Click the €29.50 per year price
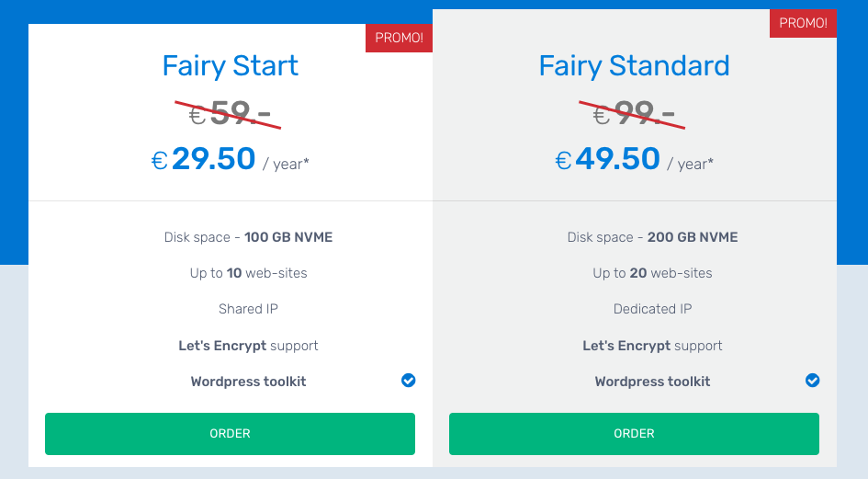This screenshot has width=868, height=479. 231,160
